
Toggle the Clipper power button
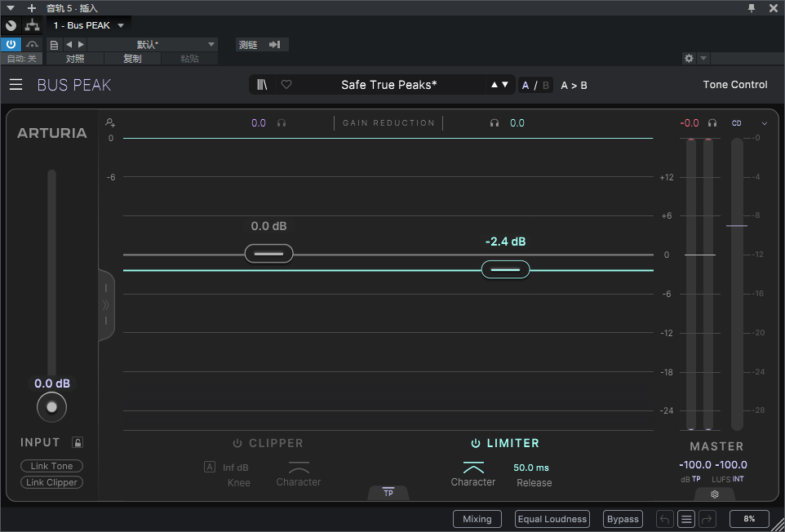click(237, 443)
